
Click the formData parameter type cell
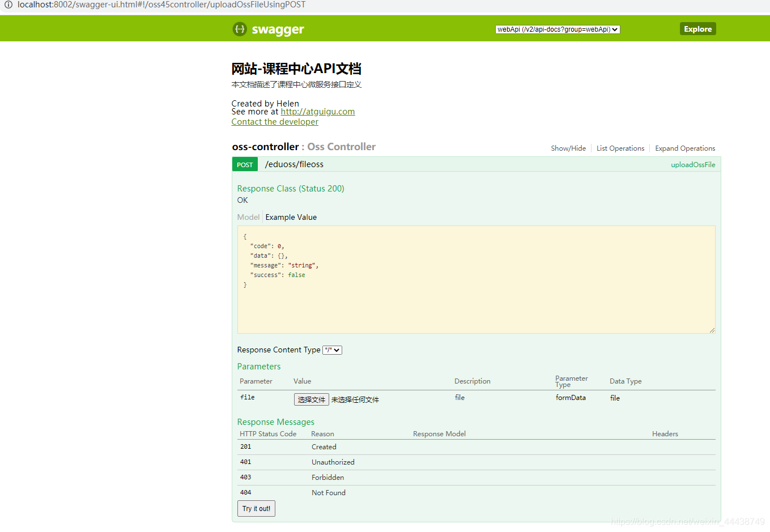pyautogui.click(x=571, y=398)
